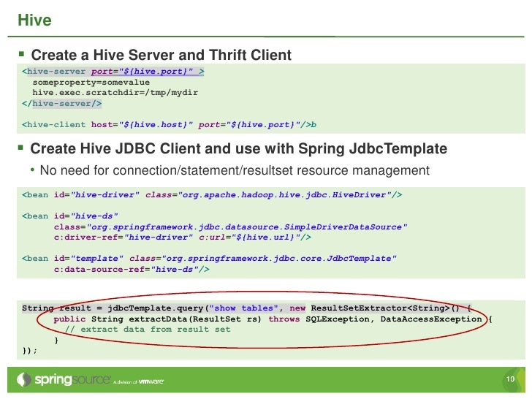Click bullet "No need for connection/statement/resultset resource management"
532x399 pixels.
coord(235,170)
